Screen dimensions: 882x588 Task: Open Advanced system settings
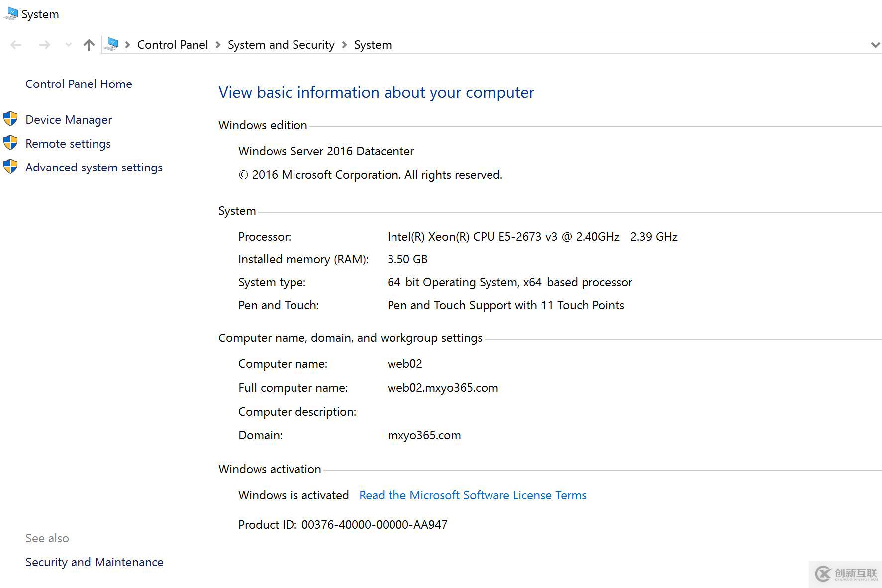tap(94, 168)
